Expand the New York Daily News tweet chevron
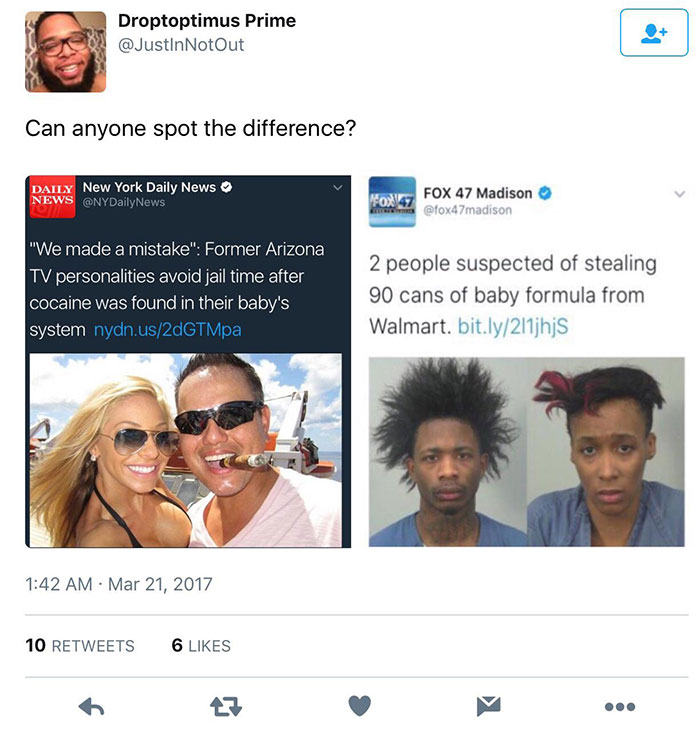The image size is (700, 734). click(338, 188)
